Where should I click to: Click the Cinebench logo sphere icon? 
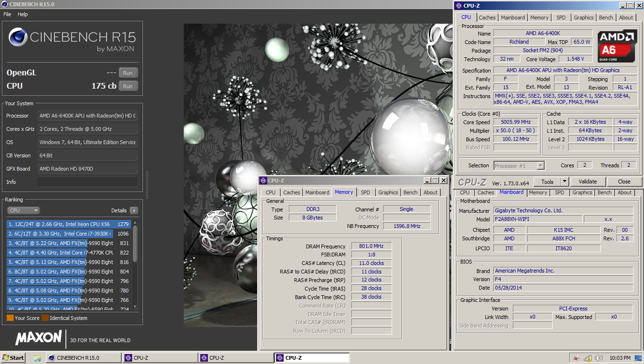(x=18, y=37)
